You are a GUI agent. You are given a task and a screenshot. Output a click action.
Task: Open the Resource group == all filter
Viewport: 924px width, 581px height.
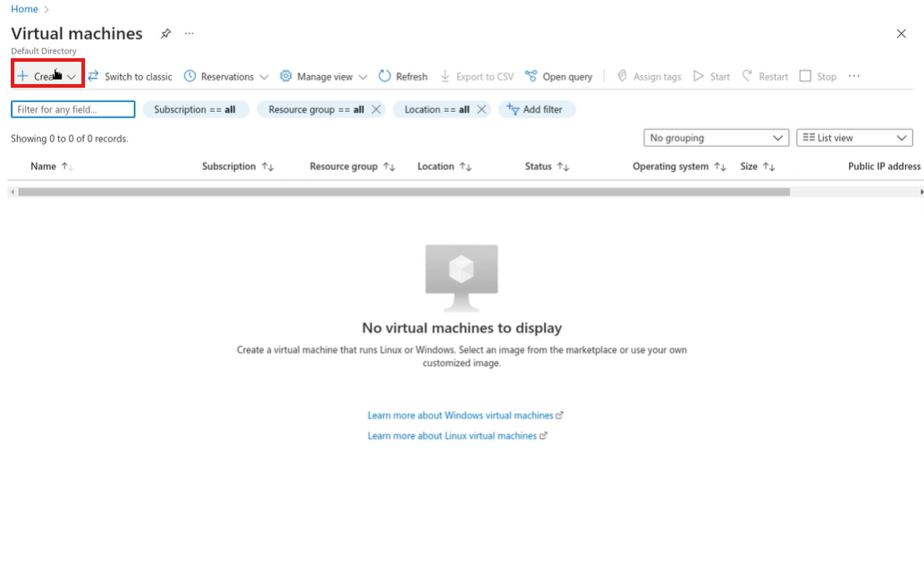pos(316,109)
